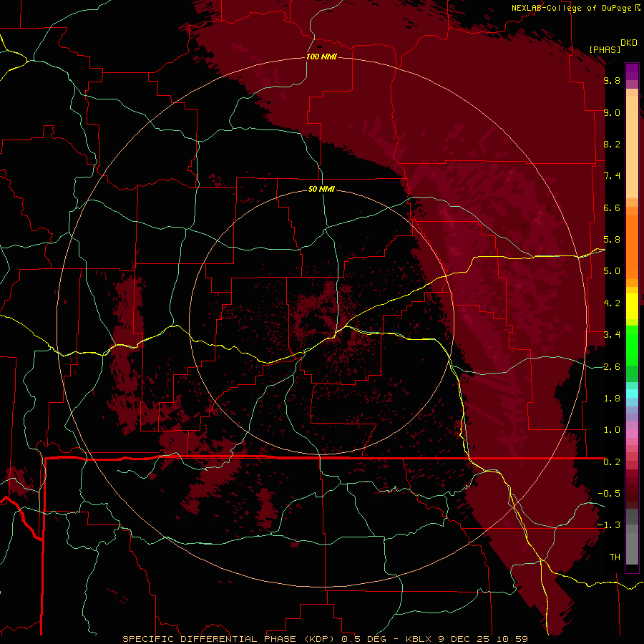Pick the pink swatch on the color bar
644x644 pixels.
pyautogui.click(x=632, y=434)
